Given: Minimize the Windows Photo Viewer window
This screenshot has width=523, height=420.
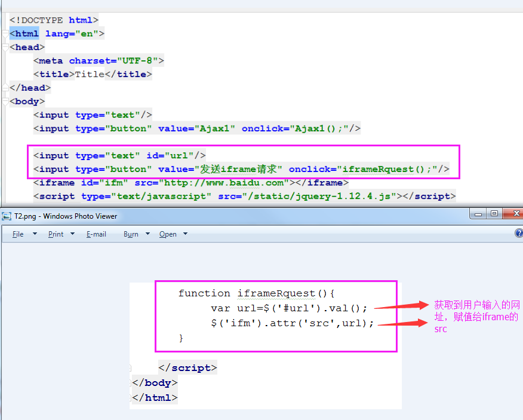Looking at the screenshot, I should 478,214.
